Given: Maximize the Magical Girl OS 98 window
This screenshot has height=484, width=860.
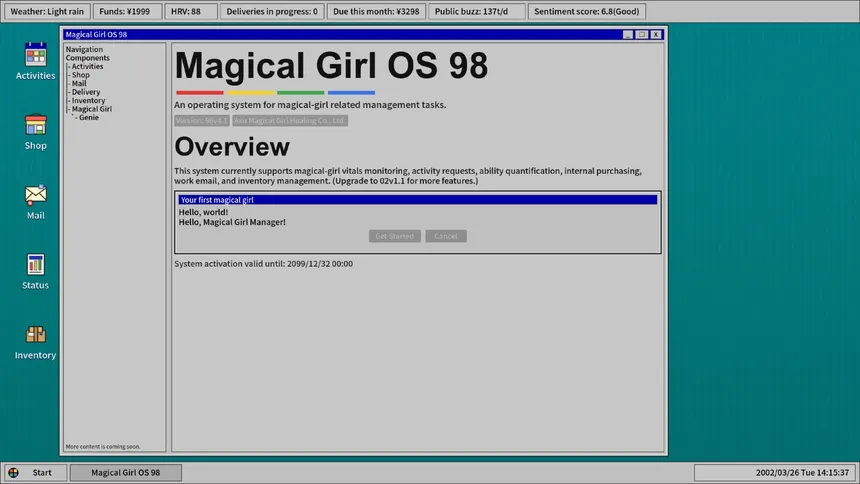Looking at the screenshot, I should click(x=641, y=34).
